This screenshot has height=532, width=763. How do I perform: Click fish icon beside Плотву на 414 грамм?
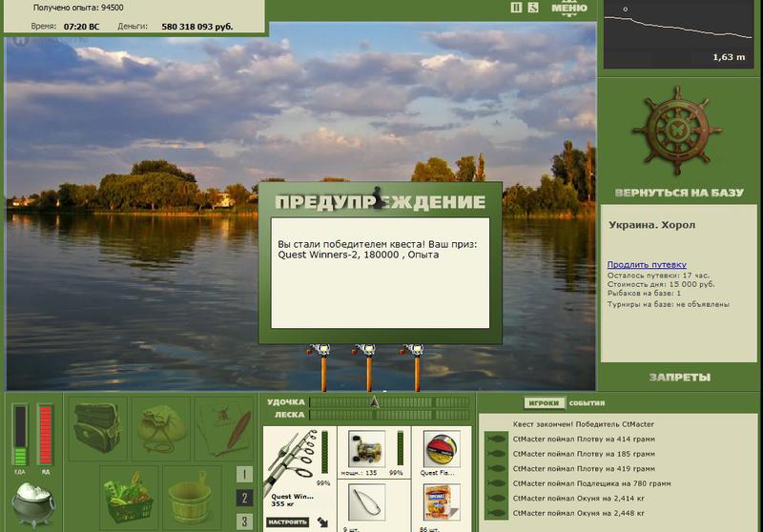[496, 440]
